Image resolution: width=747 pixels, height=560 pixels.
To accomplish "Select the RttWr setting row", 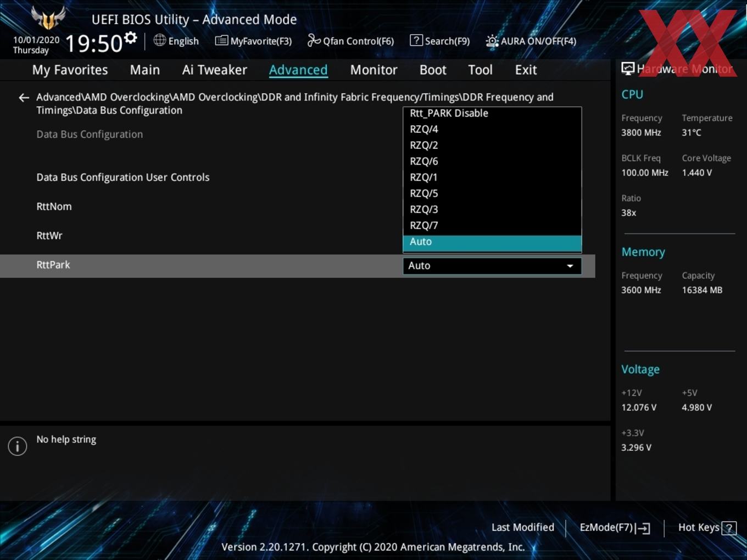I will 49,236.
